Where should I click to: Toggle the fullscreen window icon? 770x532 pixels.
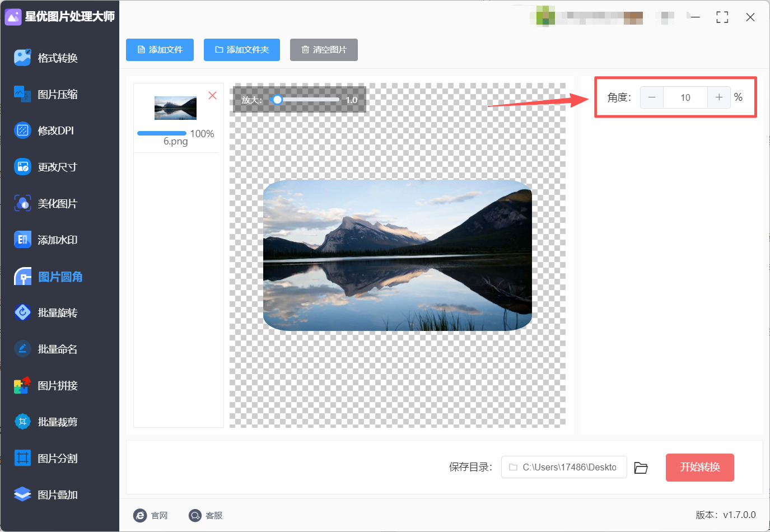722,17
